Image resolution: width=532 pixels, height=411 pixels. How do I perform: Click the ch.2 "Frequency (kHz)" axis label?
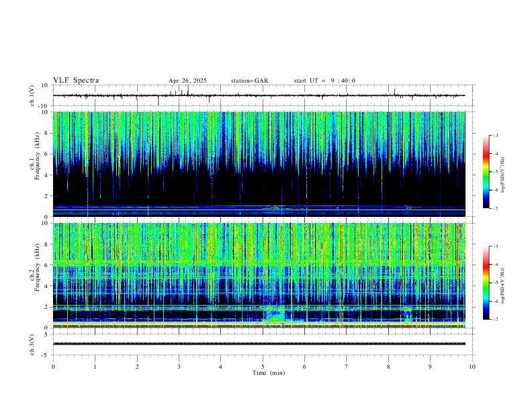(x=38, y=267)
